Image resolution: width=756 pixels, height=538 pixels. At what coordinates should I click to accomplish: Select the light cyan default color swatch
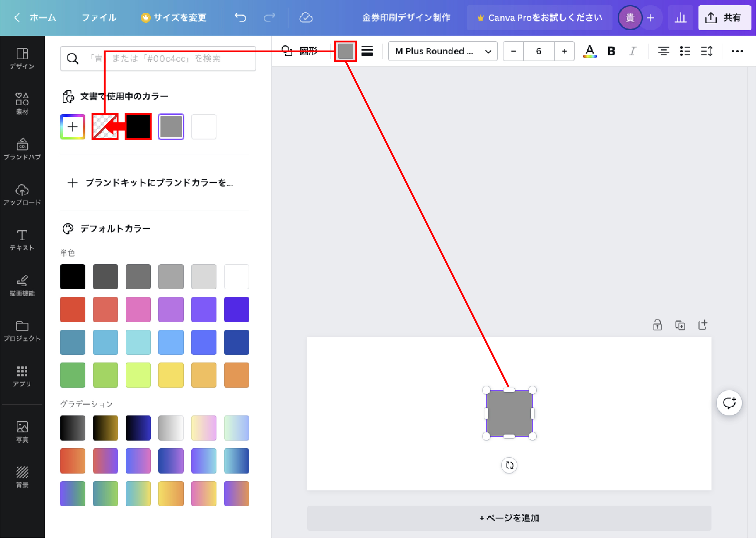pos(138,342)
